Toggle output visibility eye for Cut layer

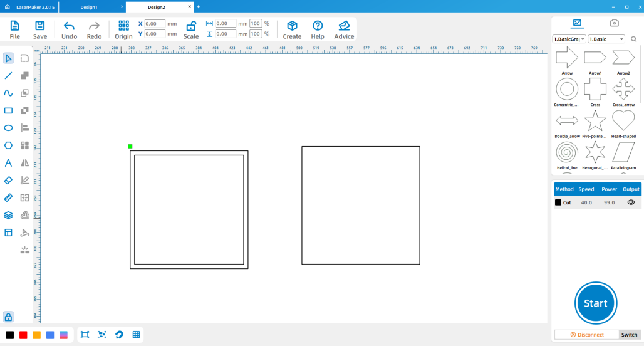point(631,202)
